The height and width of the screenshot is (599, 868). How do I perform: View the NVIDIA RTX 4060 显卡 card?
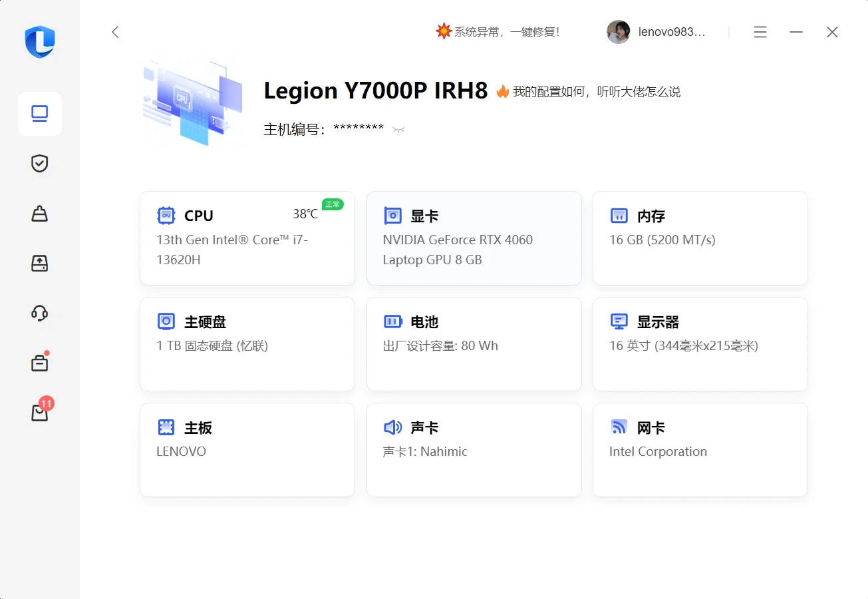coord(474,238)
